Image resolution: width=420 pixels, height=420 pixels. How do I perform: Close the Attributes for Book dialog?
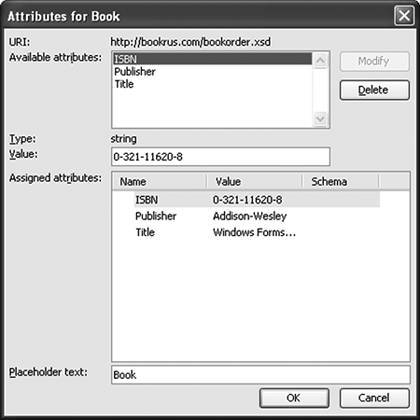tap(404, 16)
